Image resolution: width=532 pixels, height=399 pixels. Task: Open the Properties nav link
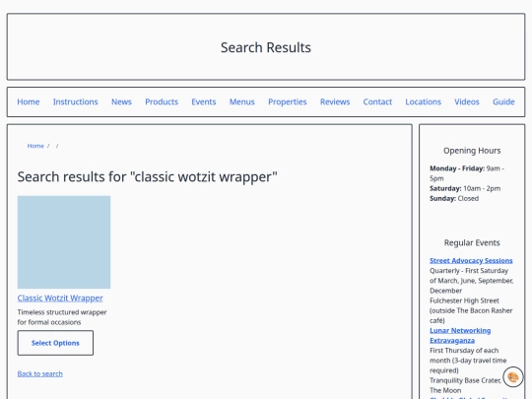pyautogui.click(x=288, y=101)
